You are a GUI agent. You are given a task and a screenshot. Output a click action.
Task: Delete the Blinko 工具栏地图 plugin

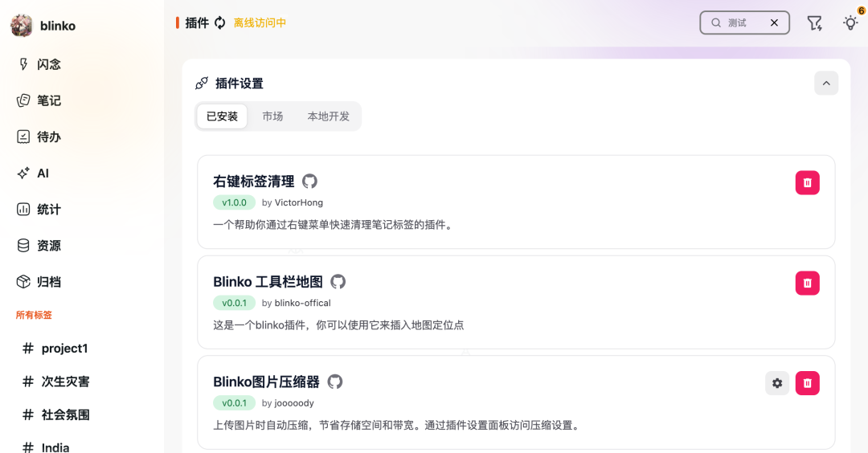807,284
